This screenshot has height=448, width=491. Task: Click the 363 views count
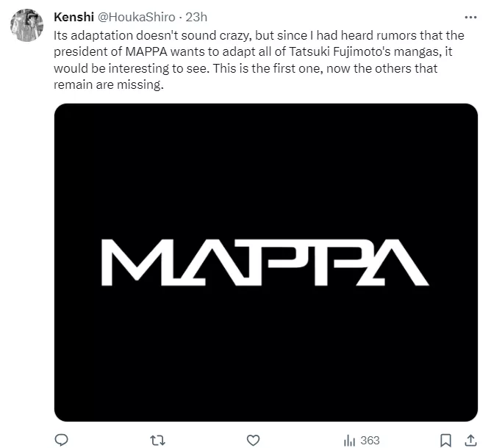pos(370,441)
